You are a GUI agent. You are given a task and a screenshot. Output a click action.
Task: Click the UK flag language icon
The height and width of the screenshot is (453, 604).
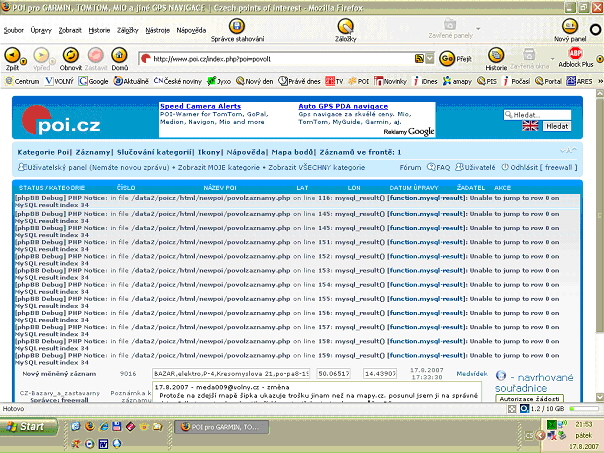coord(530,127)
